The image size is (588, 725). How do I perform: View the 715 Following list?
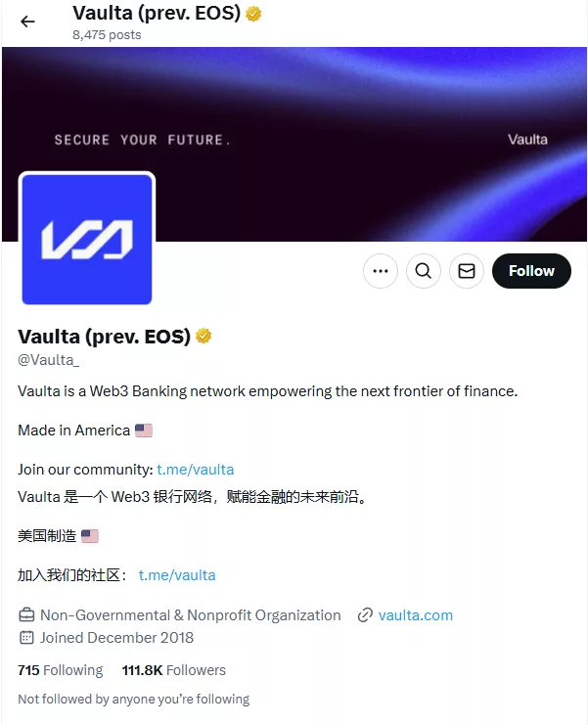(61, 670)
